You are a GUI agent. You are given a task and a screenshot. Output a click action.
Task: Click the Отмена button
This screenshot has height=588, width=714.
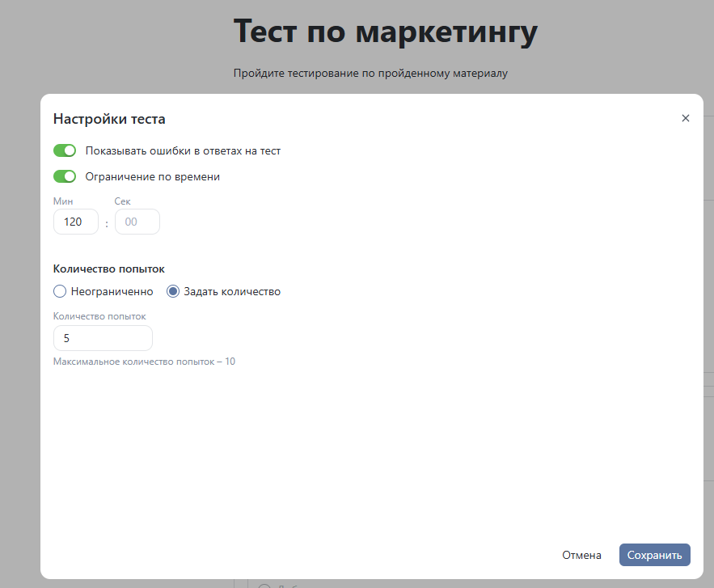coord(581,555)
